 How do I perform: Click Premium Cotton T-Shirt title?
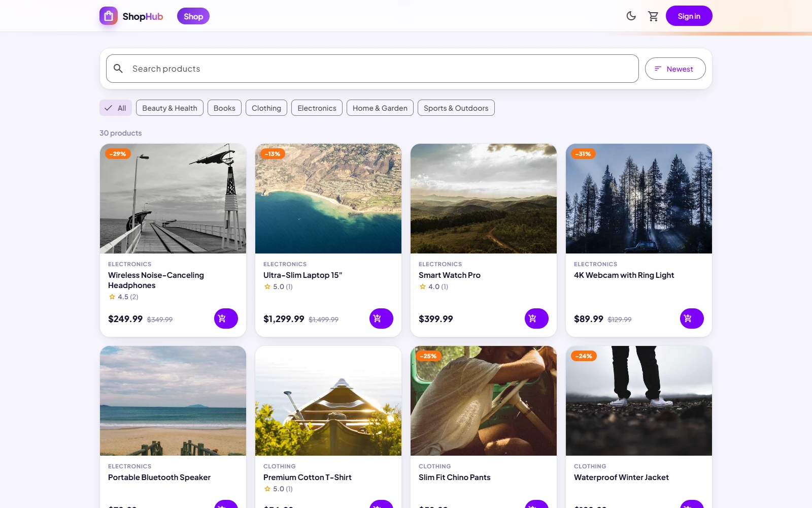[307, 478]
